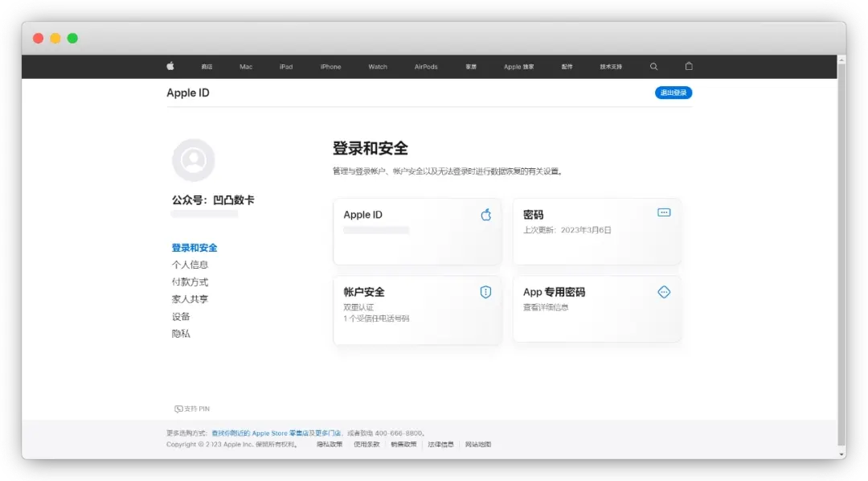This screenshot has height=481, width=868.
Task: Click the yellow minimize window button
Action: (x=55, y=39)
